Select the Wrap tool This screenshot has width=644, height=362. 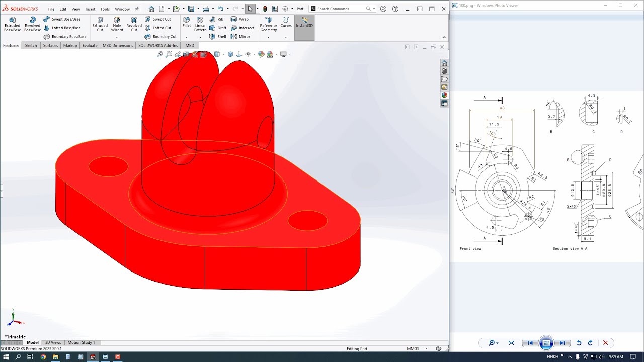point(239,19)
